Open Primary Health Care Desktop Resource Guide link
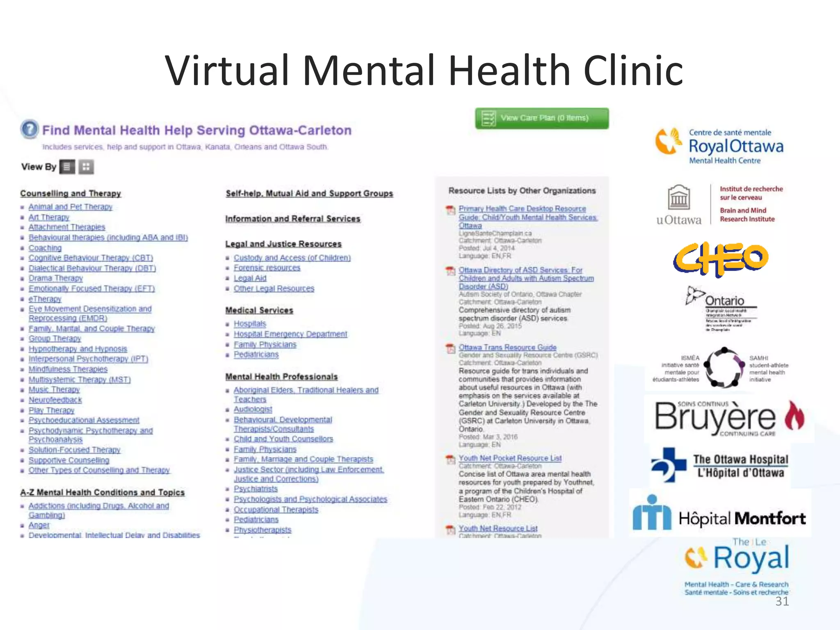The width and height of the screenshot is (840, 630). coord(528,217)
